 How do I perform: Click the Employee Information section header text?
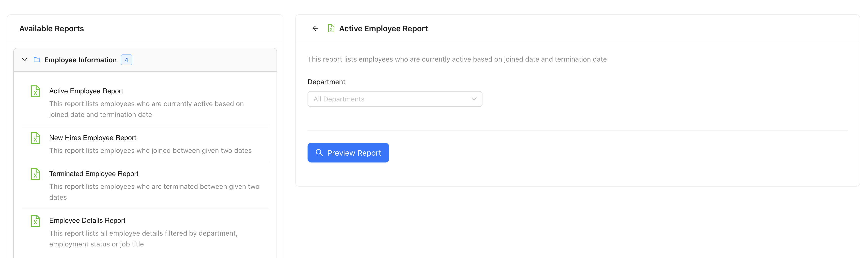point(80,60)
